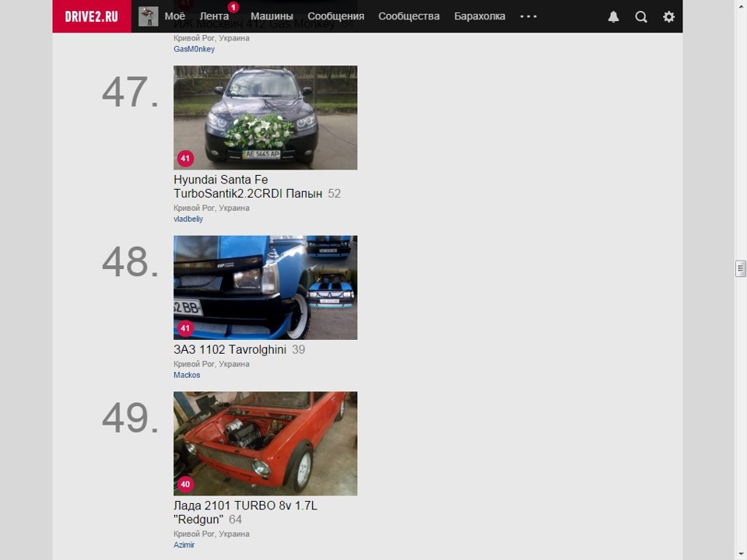Screen dimensions: 747x560
Task: Open the ЗАЗ 1102 Tavrolghini title
Action: tap(230, 349)
